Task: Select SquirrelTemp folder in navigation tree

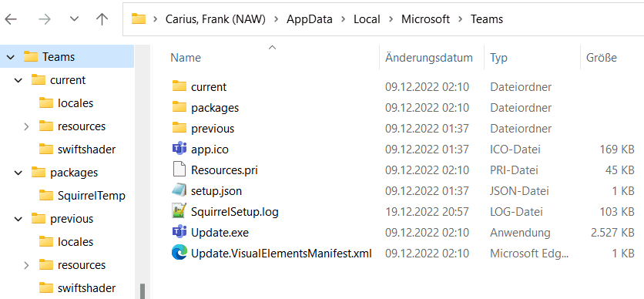Action: 82,196
